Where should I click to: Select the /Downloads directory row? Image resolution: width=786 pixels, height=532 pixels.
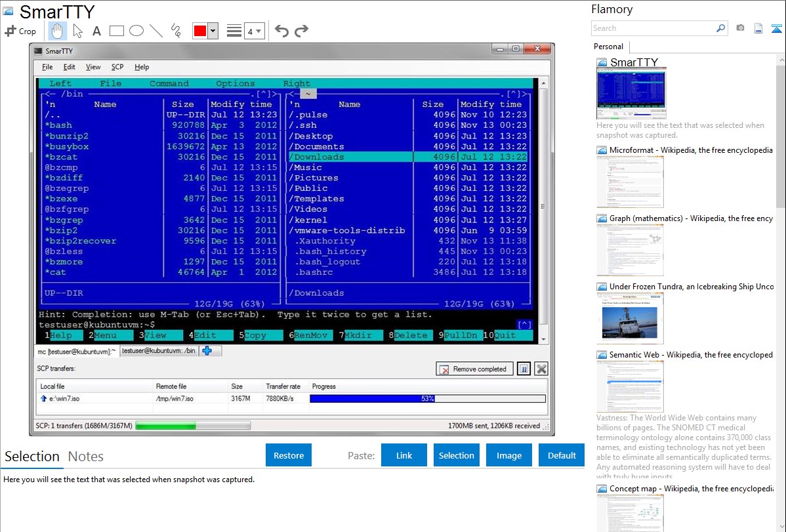point(408,157)
